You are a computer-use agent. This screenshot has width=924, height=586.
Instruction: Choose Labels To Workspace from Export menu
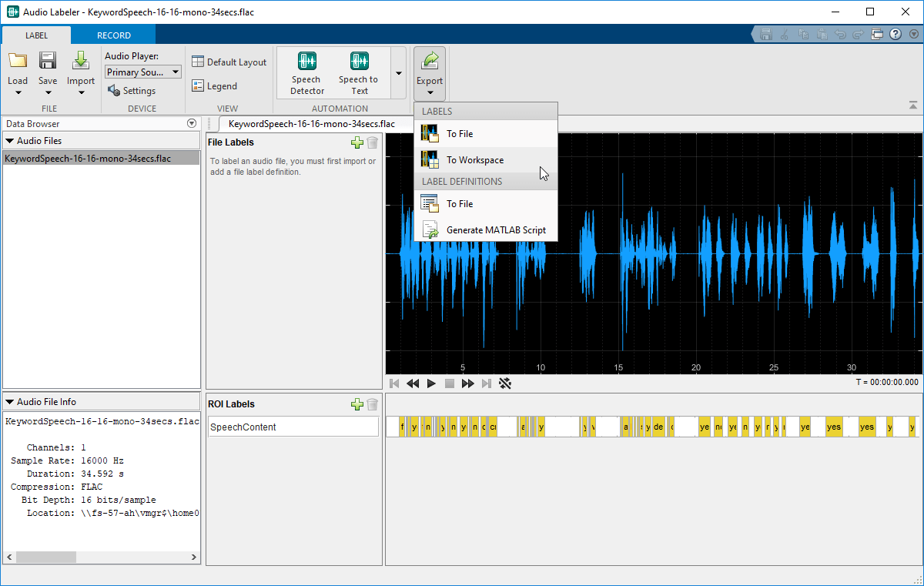click(474, 160)
